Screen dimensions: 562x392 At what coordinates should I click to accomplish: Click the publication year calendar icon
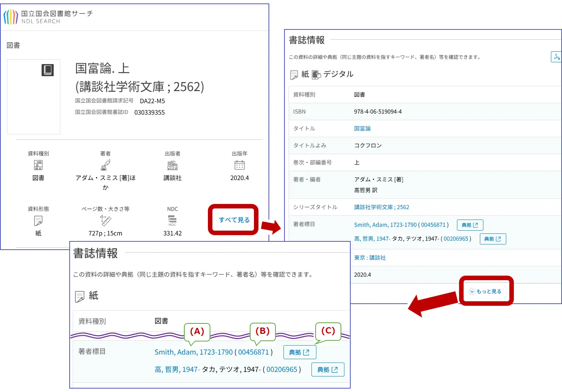click(x=239, y=165)
